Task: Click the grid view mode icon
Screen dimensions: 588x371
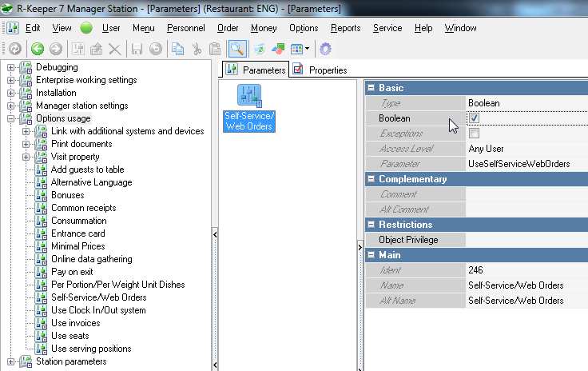Action: pyautogui.click(x=296, y=49)
